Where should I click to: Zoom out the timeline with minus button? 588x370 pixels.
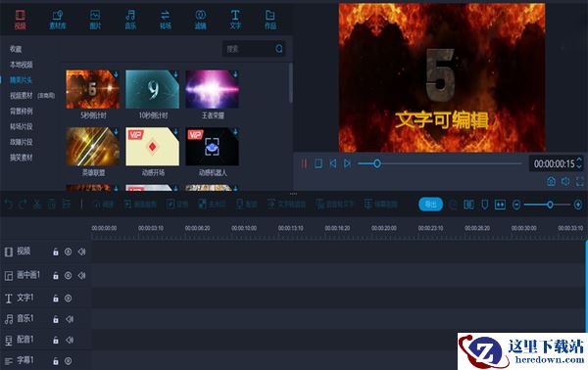[516, 205]
